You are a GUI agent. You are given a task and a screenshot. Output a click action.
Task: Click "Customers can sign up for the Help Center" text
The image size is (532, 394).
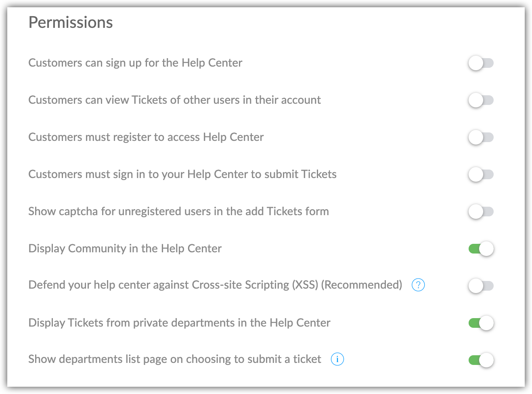tap(135, 63)
